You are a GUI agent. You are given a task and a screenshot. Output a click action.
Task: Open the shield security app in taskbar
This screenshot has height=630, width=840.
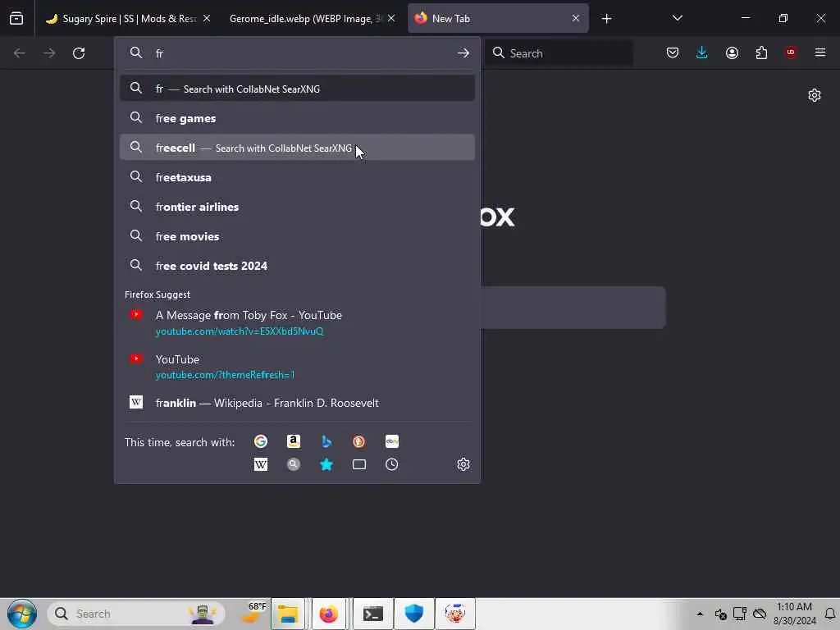(x=413, y=614)
